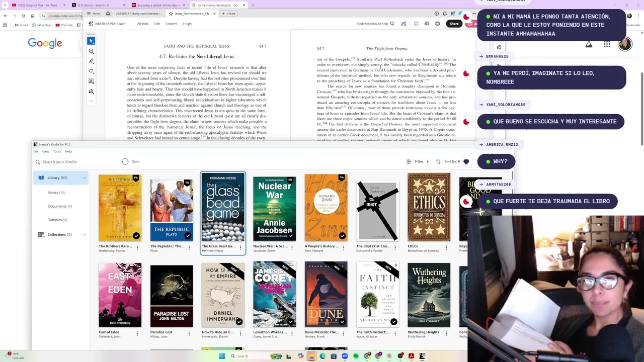Open options menu for East of Eden
The width and height of the screenshot is (644, 362).
pos(137,333)
